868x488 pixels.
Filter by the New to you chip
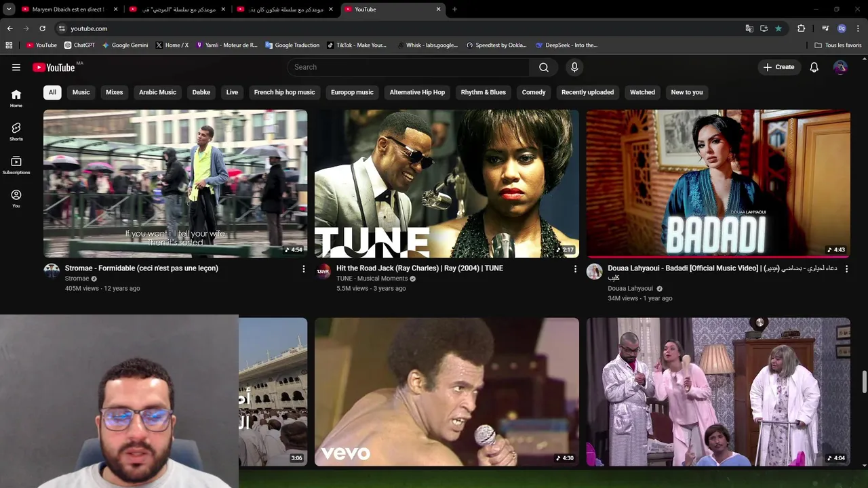point(687,92)
